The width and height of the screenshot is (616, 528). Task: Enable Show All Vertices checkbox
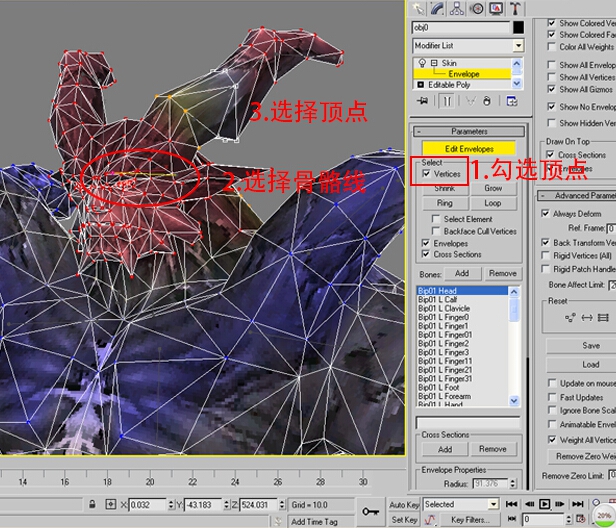[x=552, y=77]
